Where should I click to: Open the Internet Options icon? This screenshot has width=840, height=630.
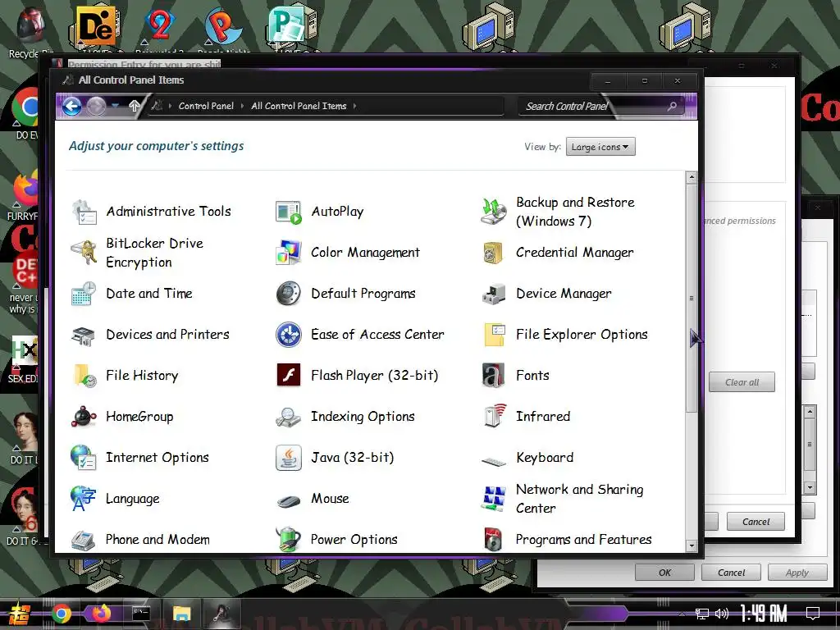pyautogui.click(x=84, y=458)
